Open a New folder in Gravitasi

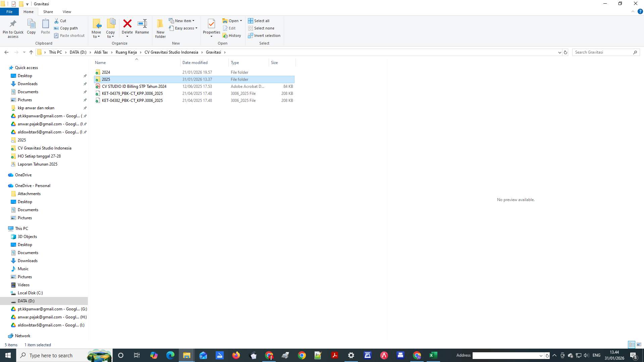tap(160, 28)
